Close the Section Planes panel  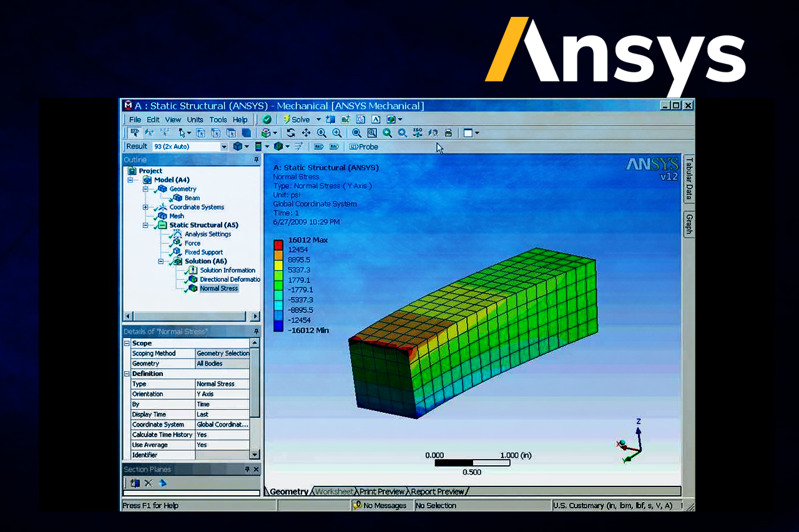256,469
